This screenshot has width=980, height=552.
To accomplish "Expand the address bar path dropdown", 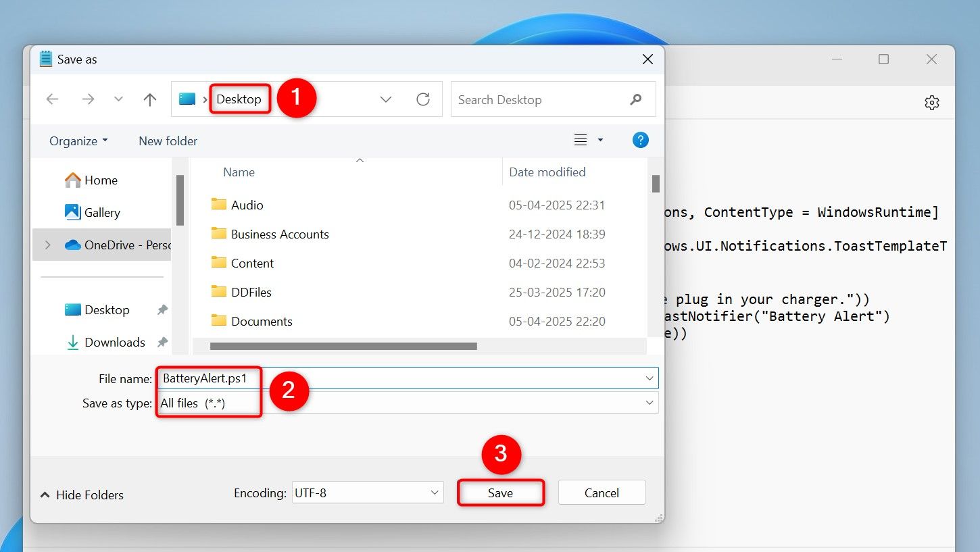I will [x=386, y=100].
